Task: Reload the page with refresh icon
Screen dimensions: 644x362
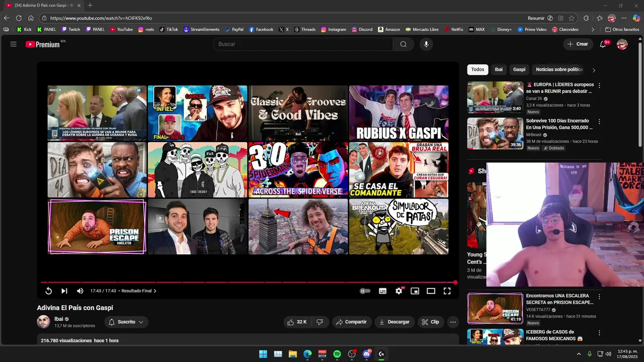Action: pyautogui.click(x=19, y=18)
